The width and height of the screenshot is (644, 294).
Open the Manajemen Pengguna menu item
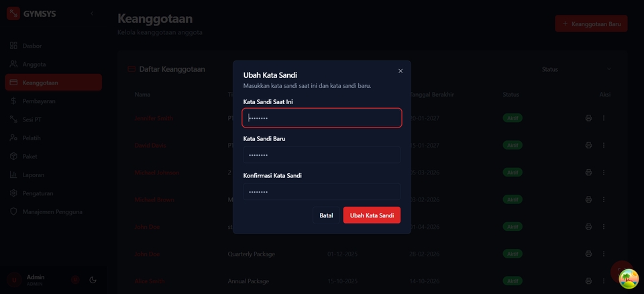[54, 211]
